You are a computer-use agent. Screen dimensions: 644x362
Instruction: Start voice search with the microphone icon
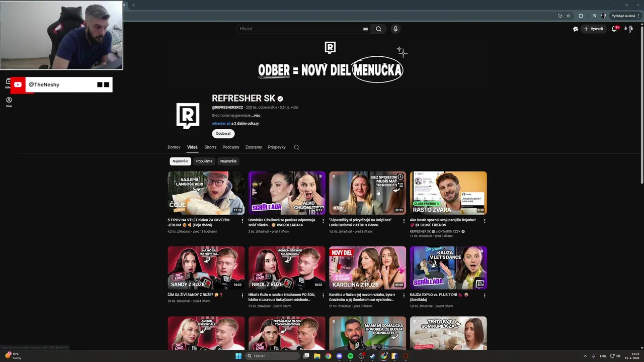coord(395,29)
